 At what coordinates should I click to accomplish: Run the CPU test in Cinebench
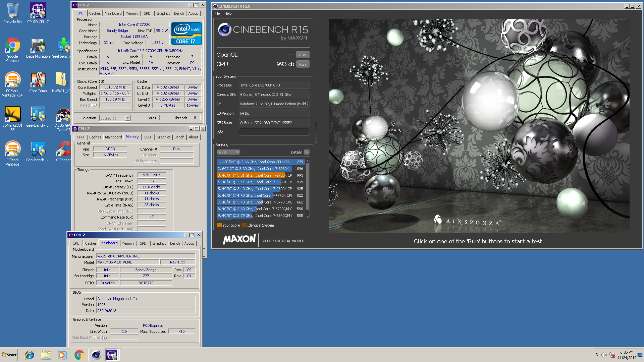point(303,64)
